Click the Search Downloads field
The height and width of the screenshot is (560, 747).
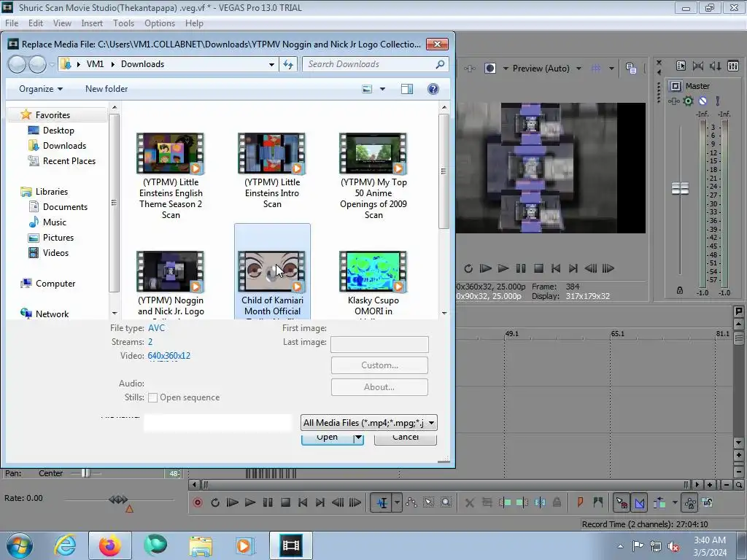coord(376,64)
